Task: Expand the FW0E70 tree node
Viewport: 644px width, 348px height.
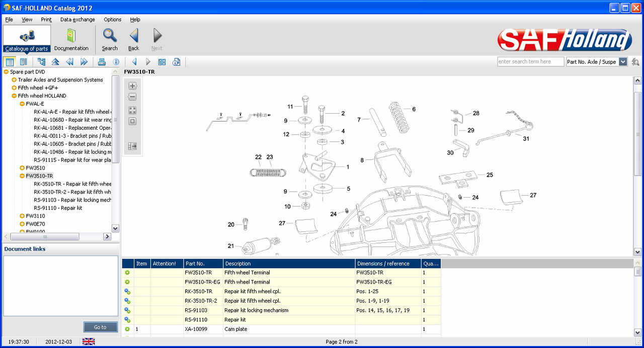Action: tap(22, 224)
